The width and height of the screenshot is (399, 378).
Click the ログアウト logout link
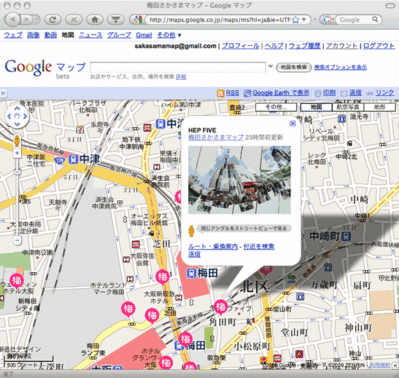tap(379, 46)
